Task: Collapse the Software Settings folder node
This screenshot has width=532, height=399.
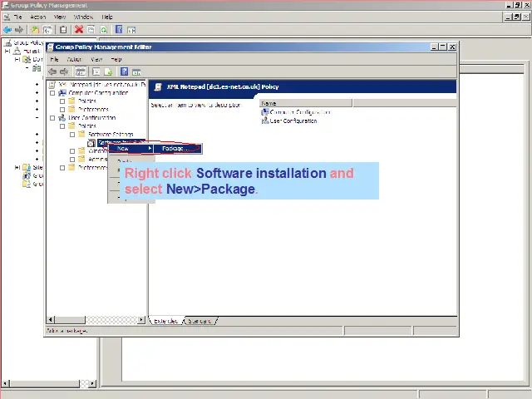Action: [x=72, y=134]
